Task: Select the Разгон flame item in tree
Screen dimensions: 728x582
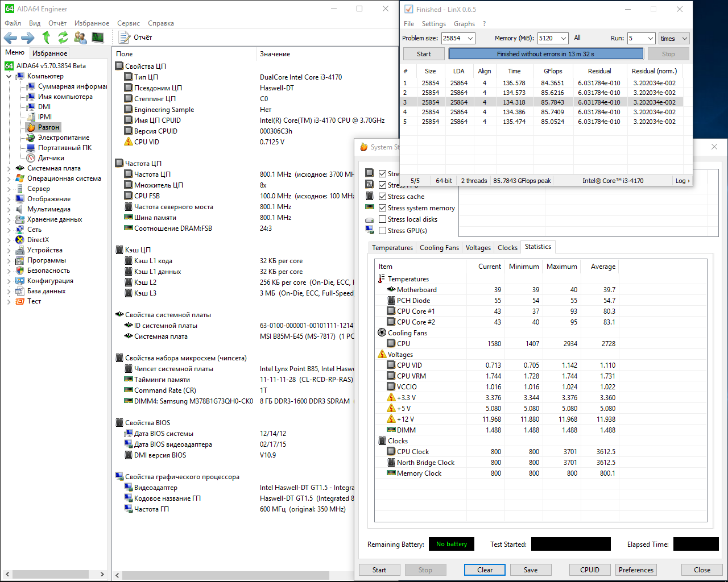Action: [43, 127]
